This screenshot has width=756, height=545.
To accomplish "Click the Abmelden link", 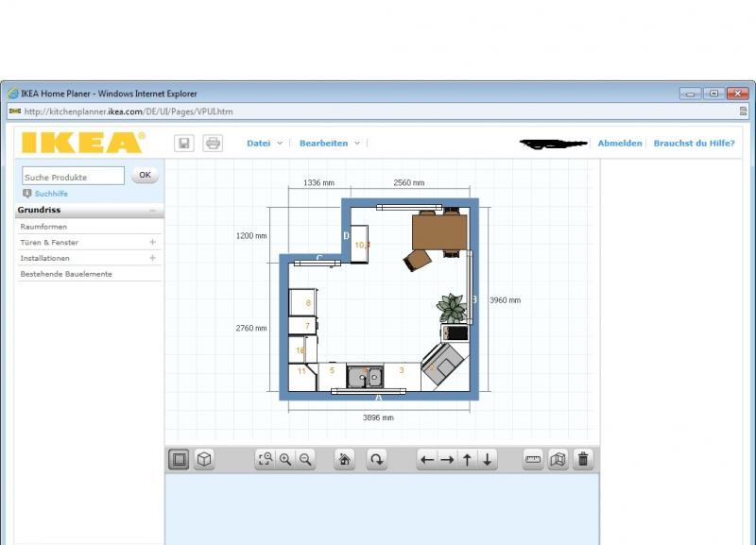I will (x=619, y=144).
